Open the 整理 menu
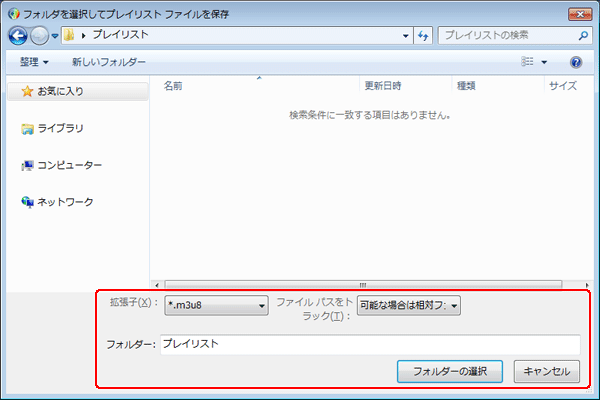This screenshot has height=400, width=600. (x=32, y=62)
